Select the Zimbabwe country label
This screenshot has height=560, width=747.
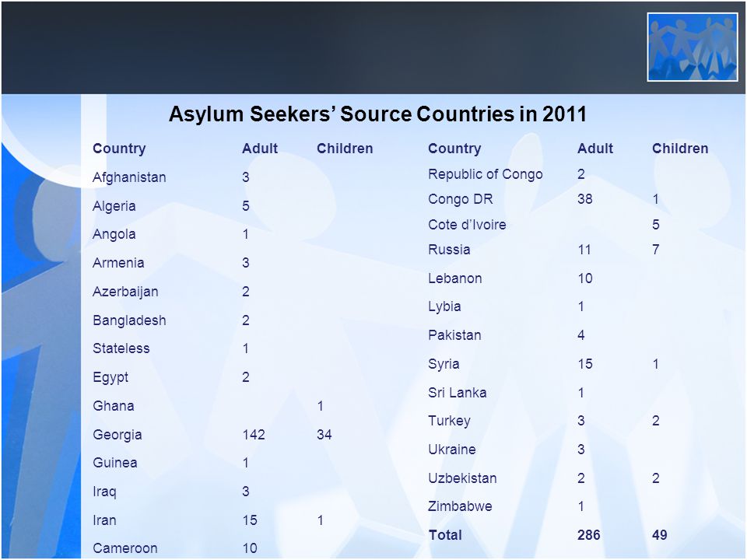pos(460,506)
